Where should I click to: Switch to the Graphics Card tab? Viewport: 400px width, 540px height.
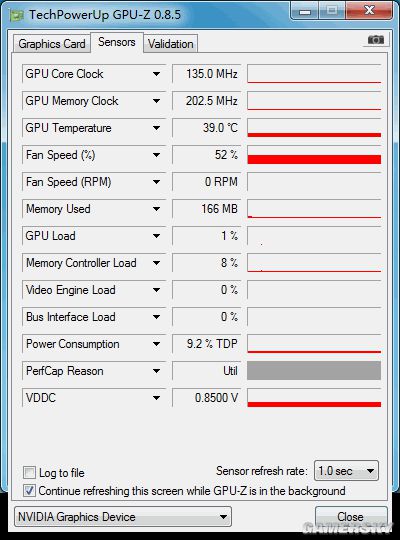pyautogui.click(x=52, y=44)
